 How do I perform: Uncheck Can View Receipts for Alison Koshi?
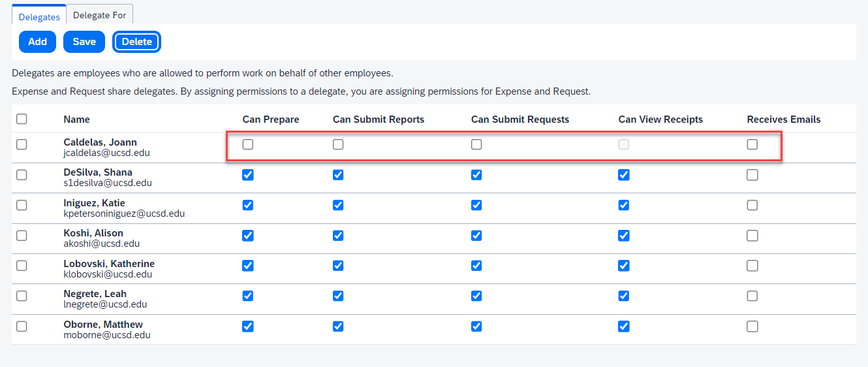coord(624,235)
